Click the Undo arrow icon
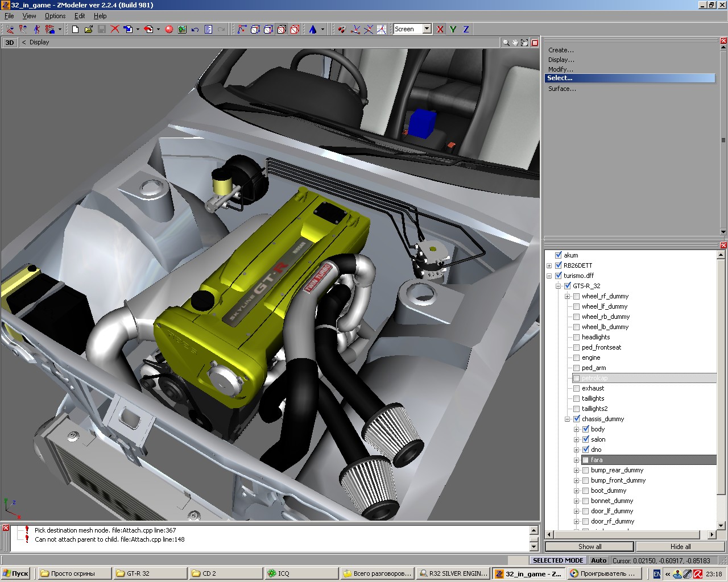This screenshot has height=582, width=728. [195, 29]
